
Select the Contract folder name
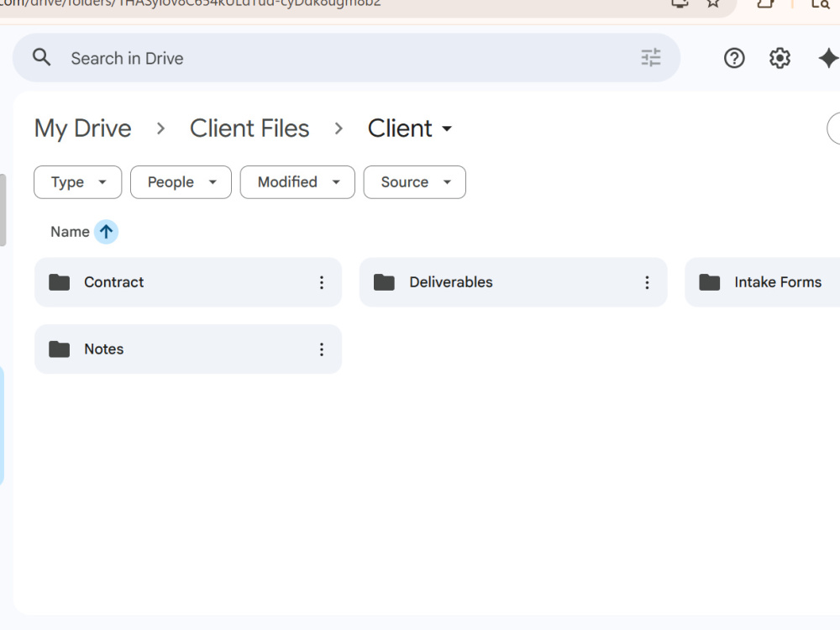tap(114, 282)
